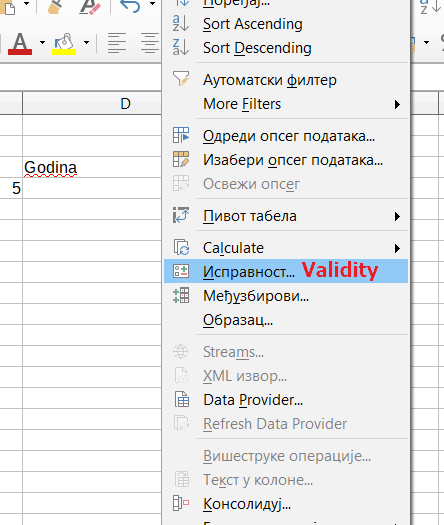Expand the More Filters submenu arrow
The width and height of the screenshot is (444, 525).
(397, 104)
